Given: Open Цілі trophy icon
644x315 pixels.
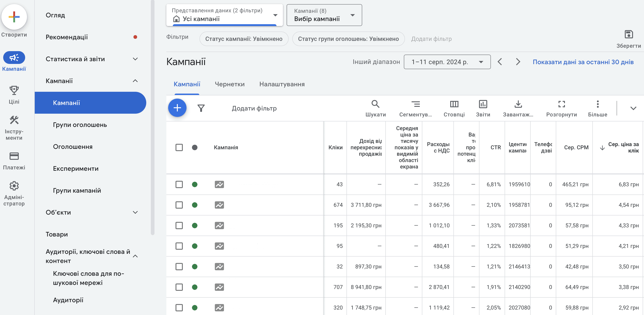Looking at the screenshot, I should pyautogui.click(x=14, y=90).
